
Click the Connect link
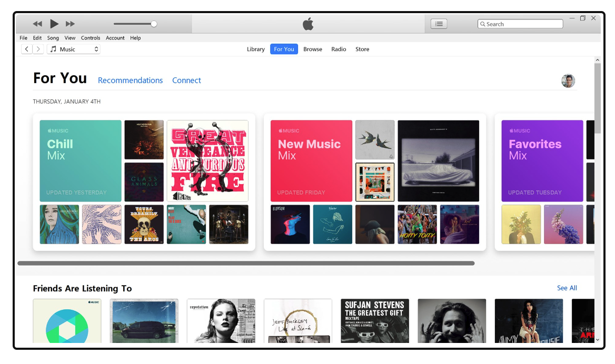[186, 80]
